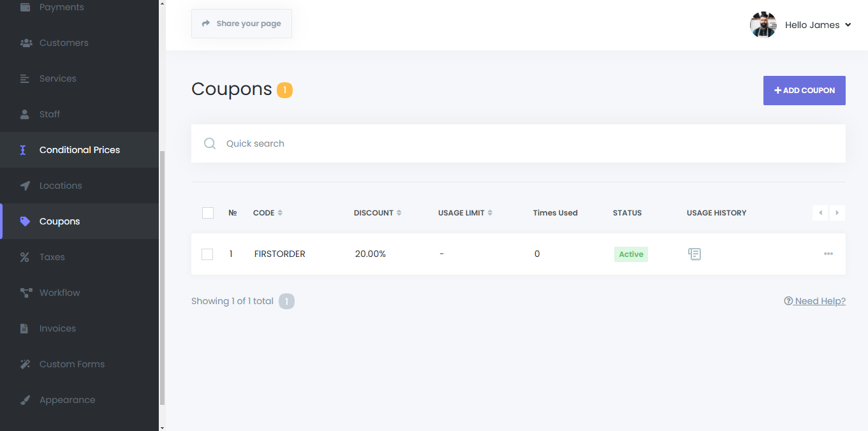Open usage history icon for FIRSTORDER coupon
868x431 pixels.
click(695, 254)
